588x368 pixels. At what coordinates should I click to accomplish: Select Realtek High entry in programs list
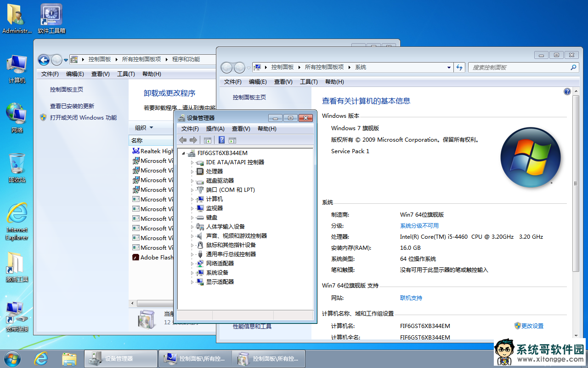pos(153,151)
